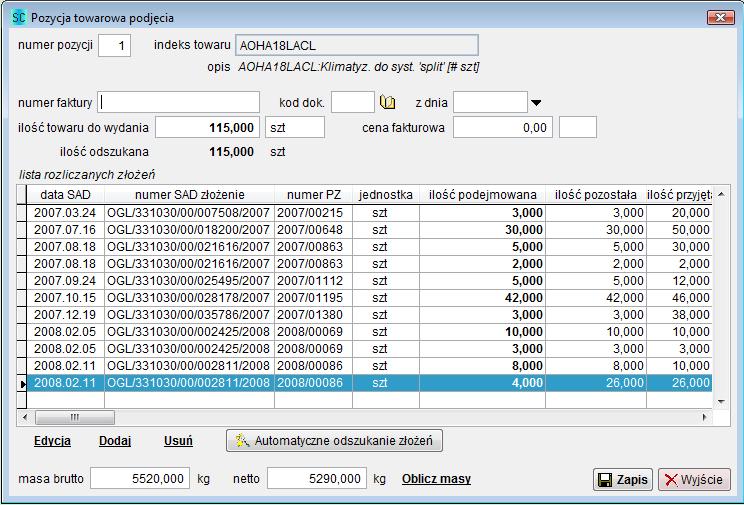Click the unit field containing szt

[x=295, y=127]
